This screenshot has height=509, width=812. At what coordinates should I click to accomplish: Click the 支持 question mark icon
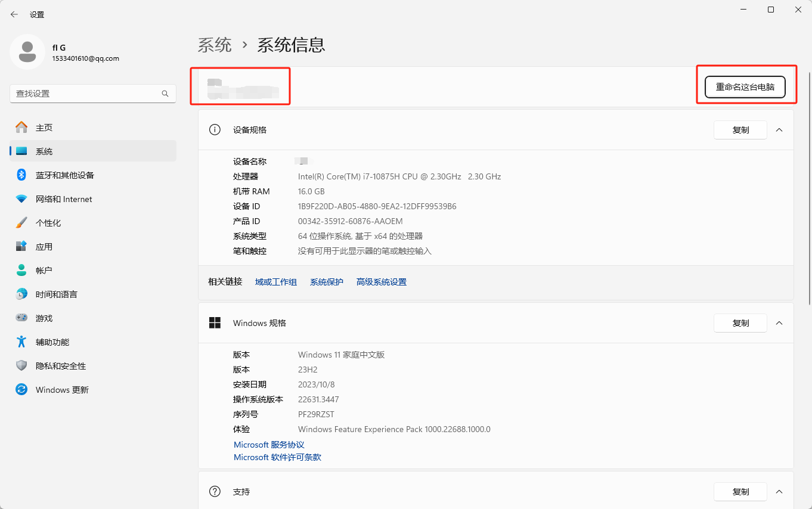pyautogui.click(x=215, y=492)
